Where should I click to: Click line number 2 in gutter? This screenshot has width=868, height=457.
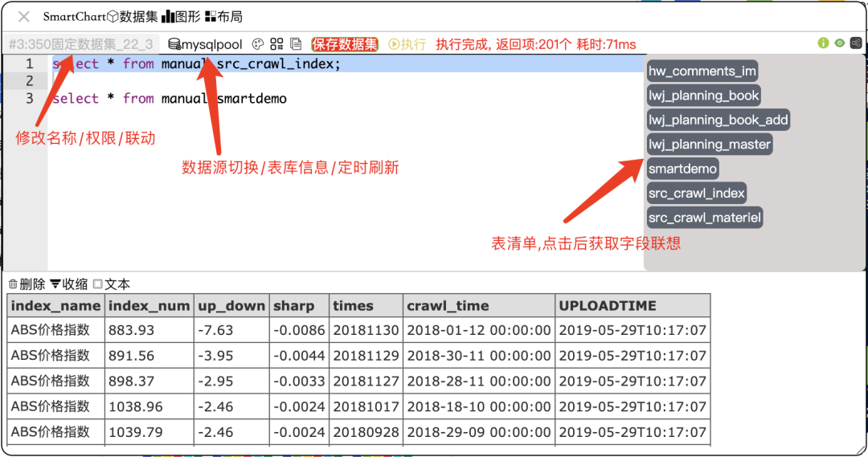click(x=30, y=81)
